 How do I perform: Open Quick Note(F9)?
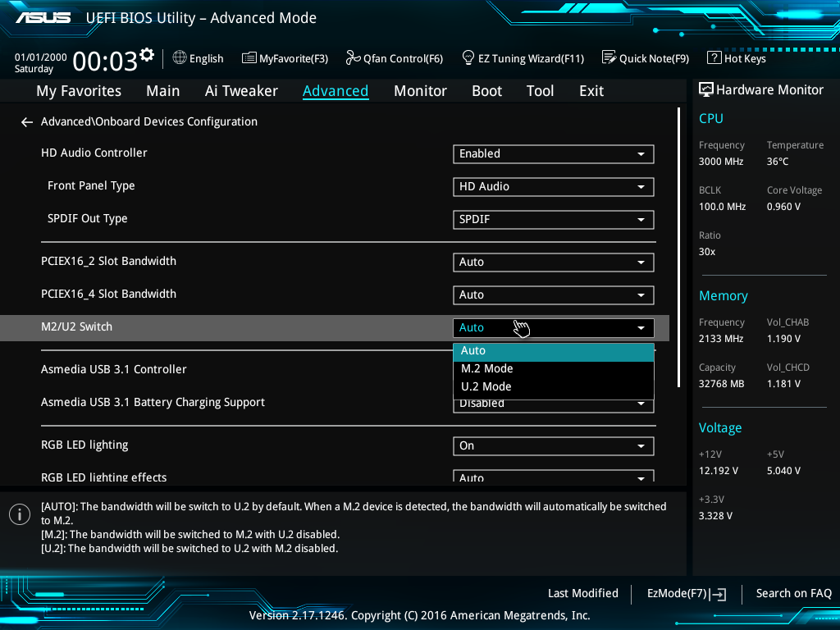(646, 58)
